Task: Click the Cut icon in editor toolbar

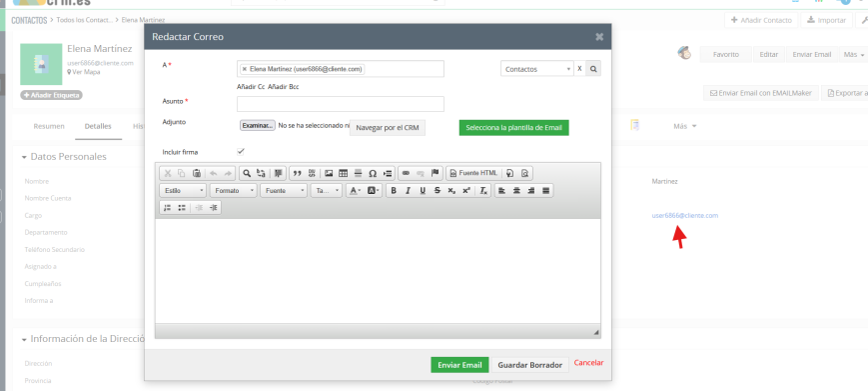Action: 168,173
